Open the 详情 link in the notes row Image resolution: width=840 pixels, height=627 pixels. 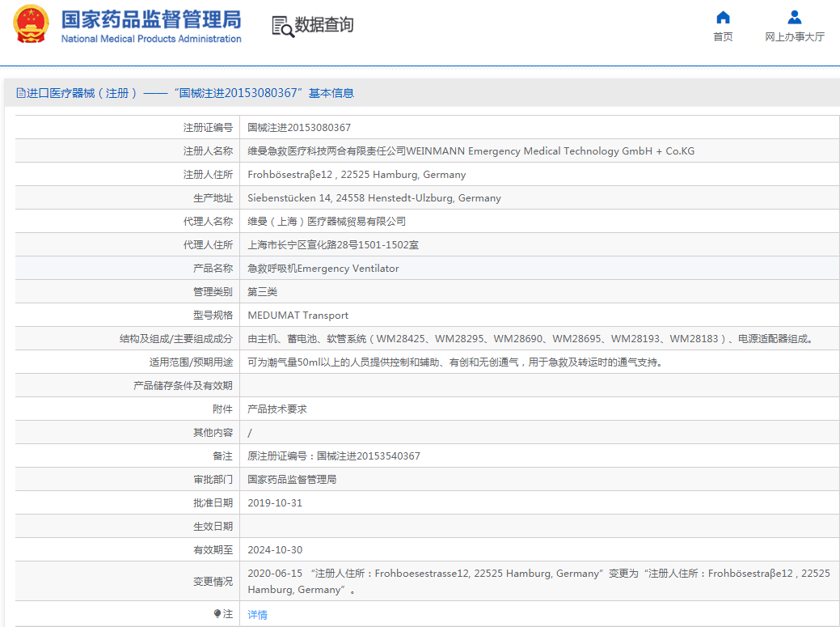(257, 615)
